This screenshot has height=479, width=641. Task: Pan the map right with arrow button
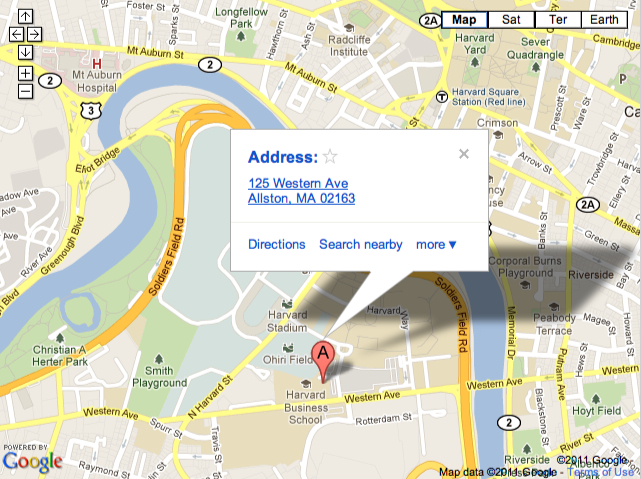(x=34, y=34)
